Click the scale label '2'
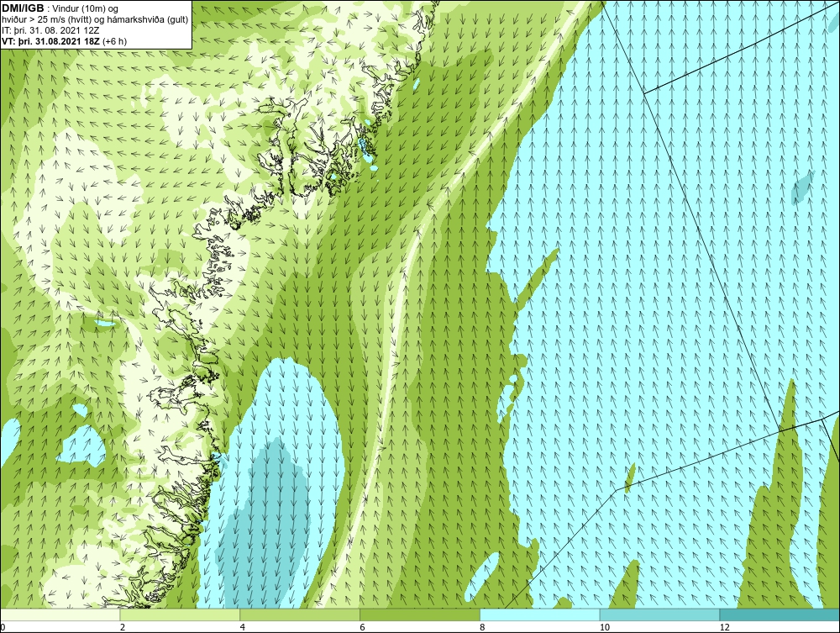The width and height of the screenshot is (840, 633). [x=123, y=627]
